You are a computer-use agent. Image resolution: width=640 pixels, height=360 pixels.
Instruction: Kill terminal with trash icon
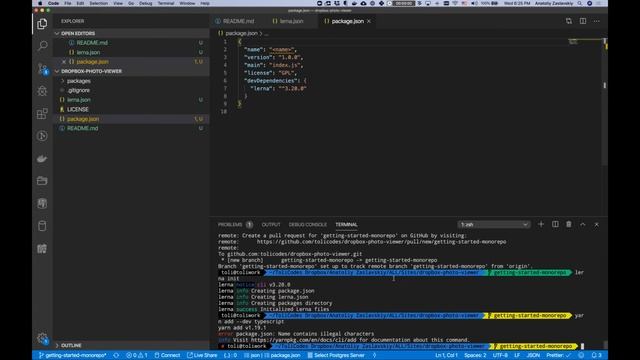(x=569, y=224)
